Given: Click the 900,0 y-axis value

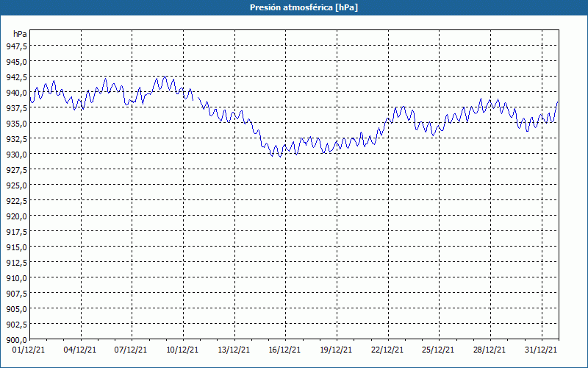Looking at the screenshot, I should 16,340.
